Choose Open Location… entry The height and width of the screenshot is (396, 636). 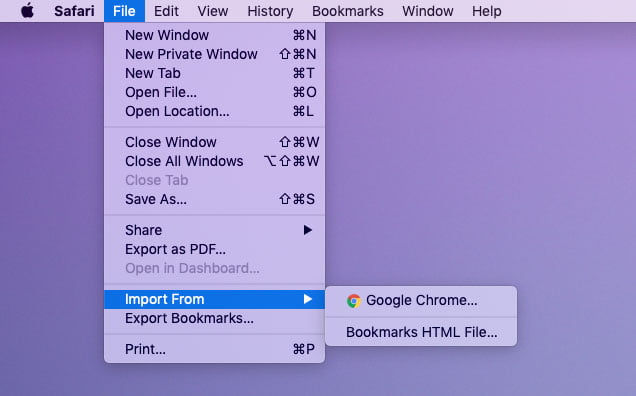coord(215,112)
